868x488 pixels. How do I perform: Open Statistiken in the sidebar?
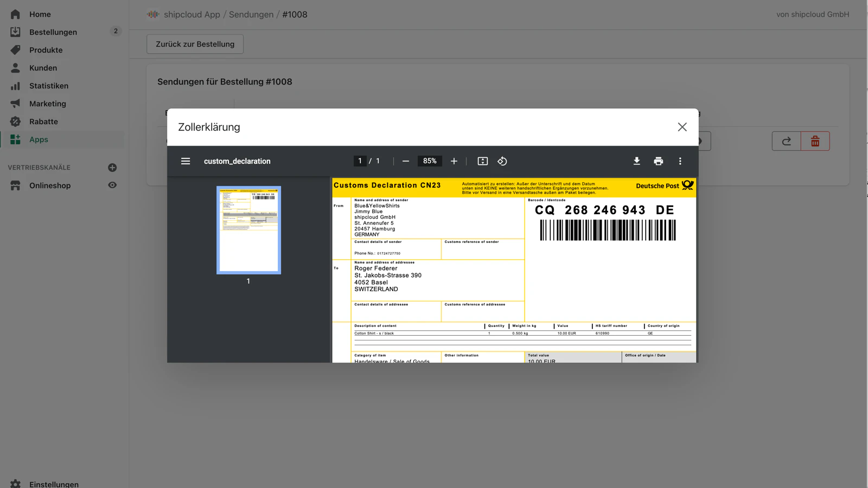(x=49, y=86)
